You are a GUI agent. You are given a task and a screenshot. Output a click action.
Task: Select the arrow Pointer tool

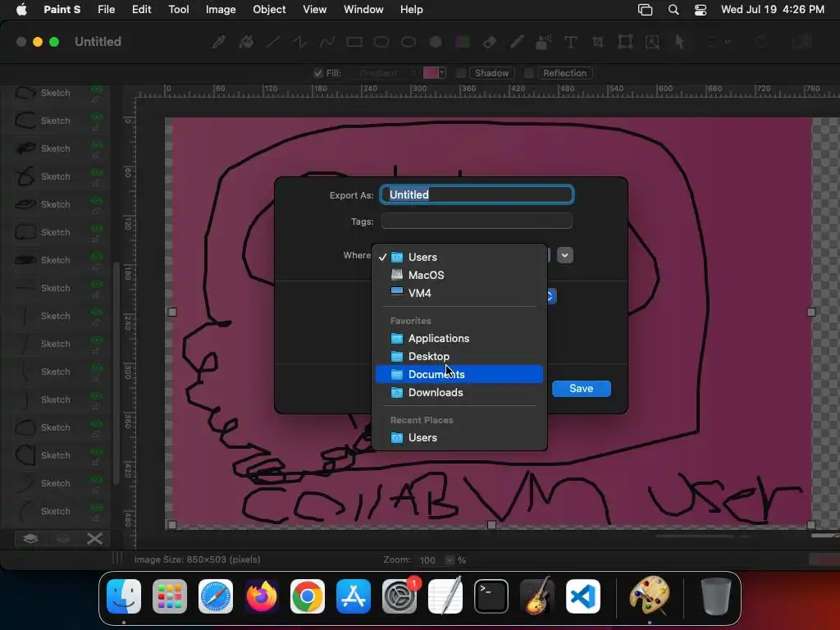pos(679,42)
